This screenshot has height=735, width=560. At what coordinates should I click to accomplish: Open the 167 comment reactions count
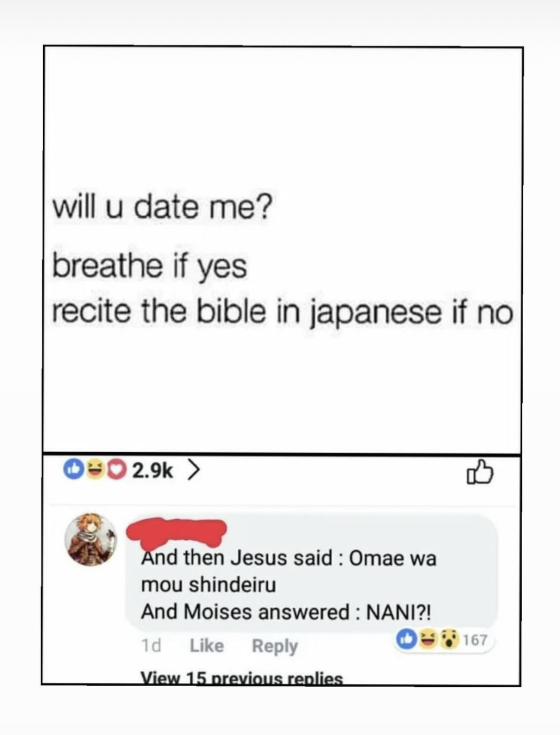click(x=475, y=640)
